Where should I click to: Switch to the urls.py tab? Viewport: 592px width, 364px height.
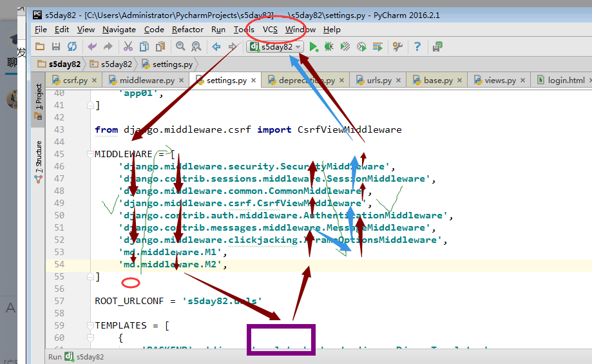[379, 81]
